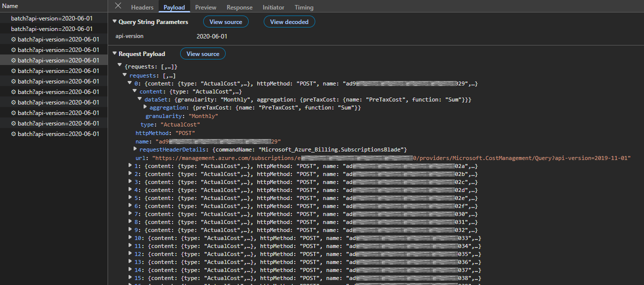The image size is (644, 285).
Task: Expand request item 5 in the payload tree
Action: (x=130, y=198)
